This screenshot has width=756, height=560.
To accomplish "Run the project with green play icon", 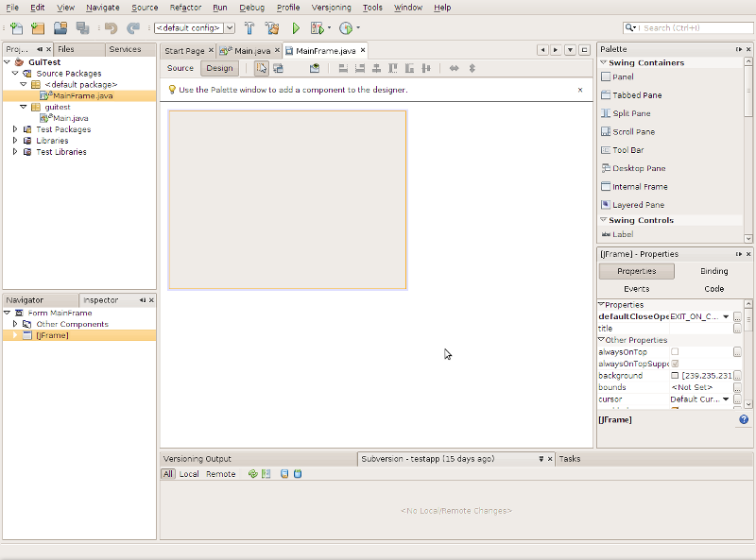I will click(296, 28).
